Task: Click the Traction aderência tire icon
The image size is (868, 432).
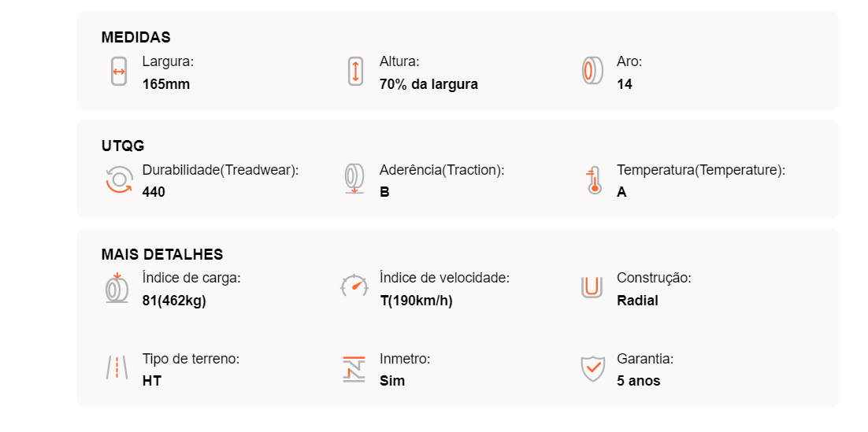Action: pyautogui.click(x=354, y=179)
